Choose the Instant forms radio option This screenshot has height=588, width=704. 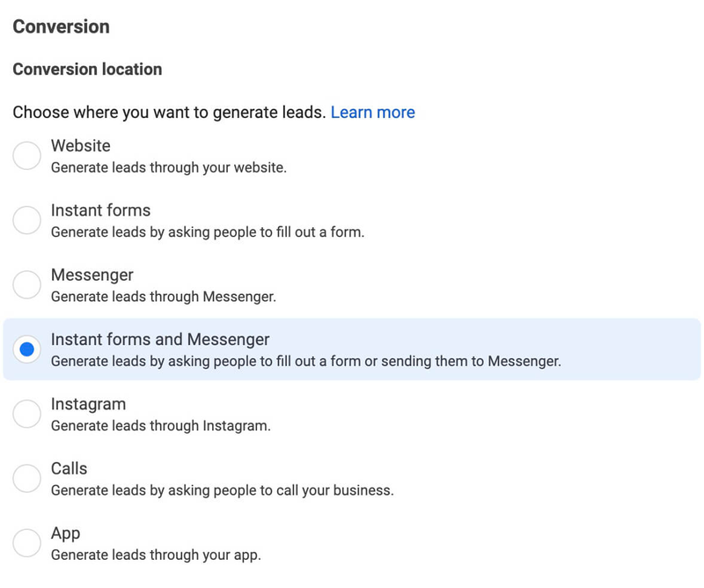coord(27,220)
